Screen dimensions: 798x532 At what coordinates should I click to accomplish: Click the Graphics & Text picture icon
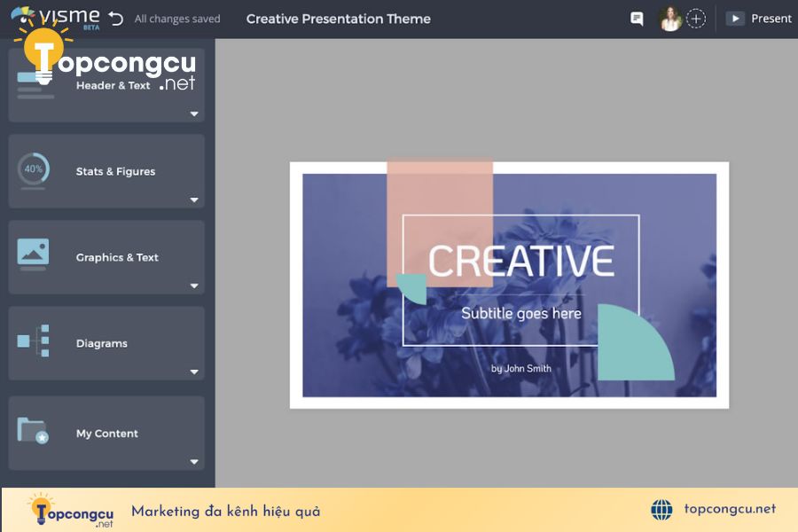(33, 253)
